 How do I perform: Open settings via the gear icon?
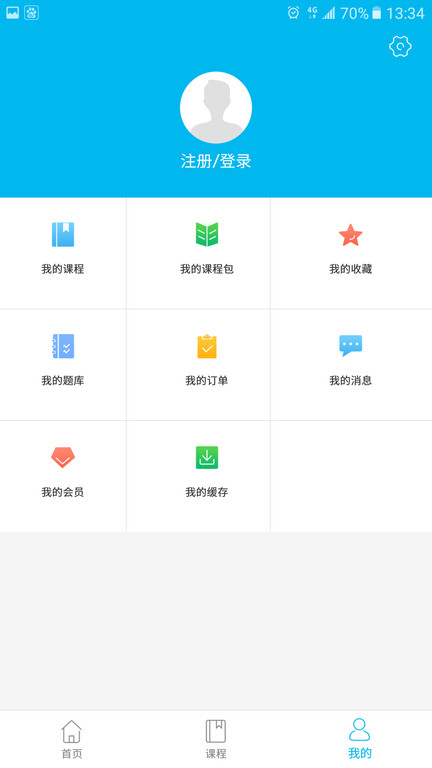(x=400, y=47)
